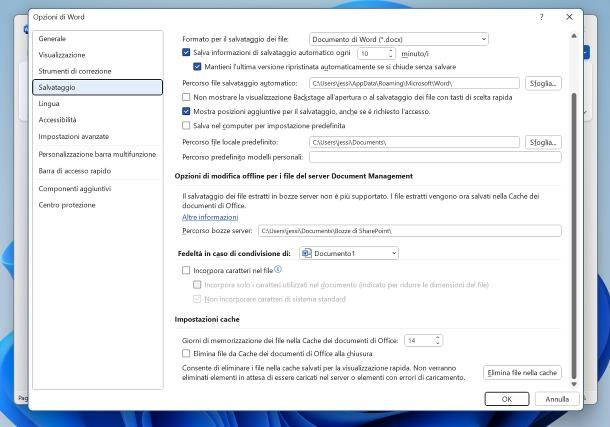Screen dimensions: 610x427
Task: Click Sfoglia next to local file path
Action: point(543,142)
